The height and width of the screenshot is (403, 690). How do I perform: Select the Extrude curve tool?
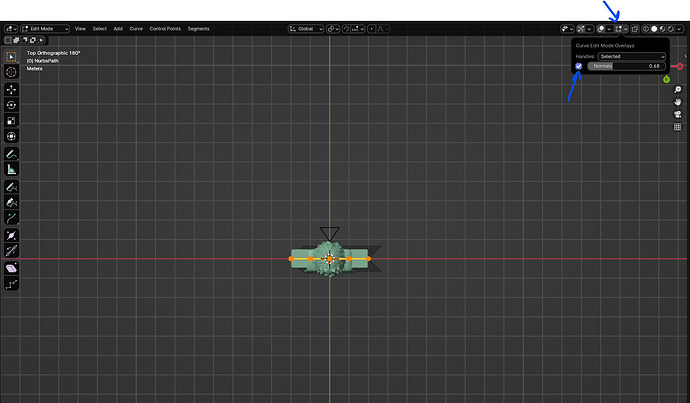pos(11,218)
